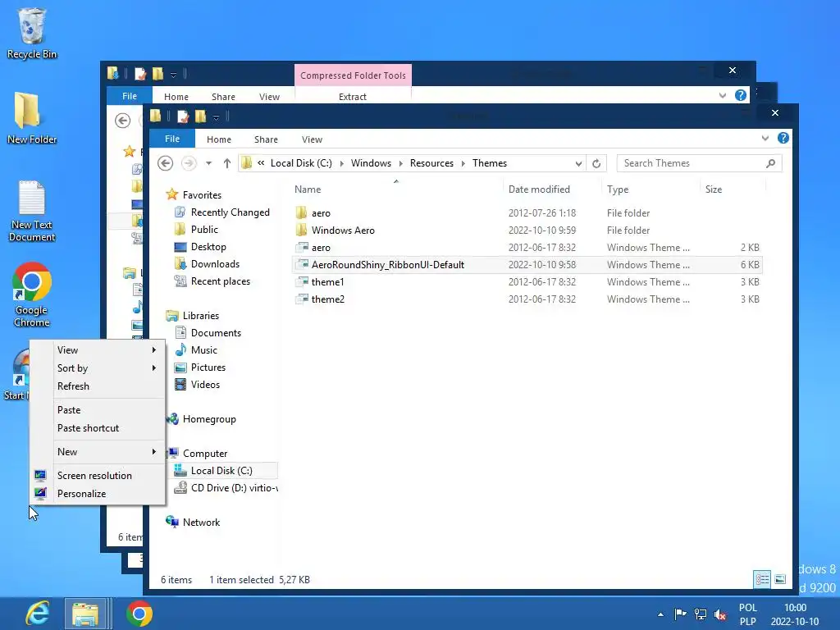This screenshot has width=840, height=630.
Task: Open the Home tab in Themes window
Action: pos(219,139)
